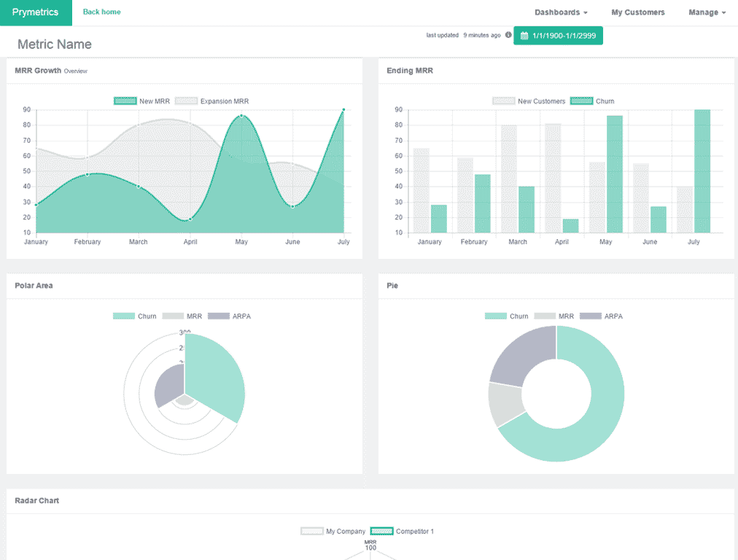Viewport: 738px width, 560px height.
Task: Toggle Expansion MRR series in MRR Growth legend
Action: pyautogui.click(x=212, y=101)
